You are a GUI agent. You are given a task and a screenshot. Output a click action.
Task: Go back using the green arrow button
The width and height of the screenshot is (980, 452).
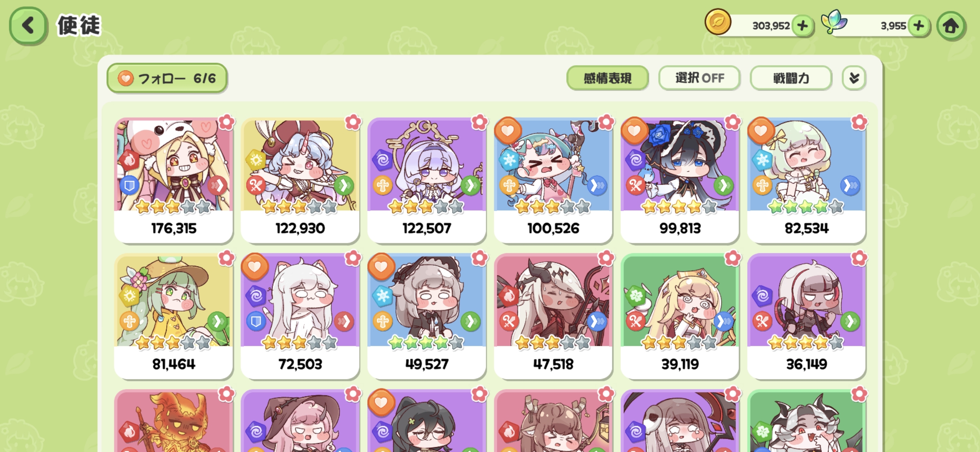28,26
